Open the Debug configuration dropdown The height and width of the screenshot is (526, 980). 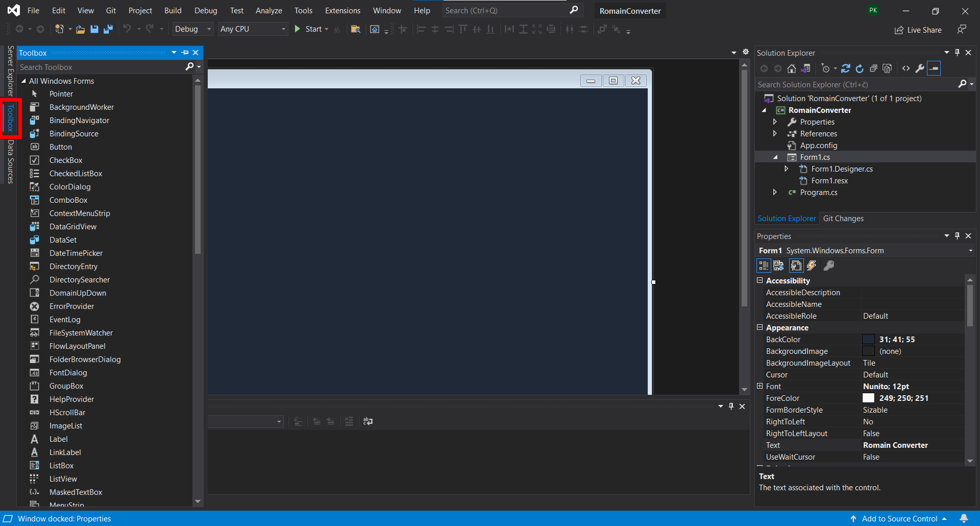coord(192,29)
